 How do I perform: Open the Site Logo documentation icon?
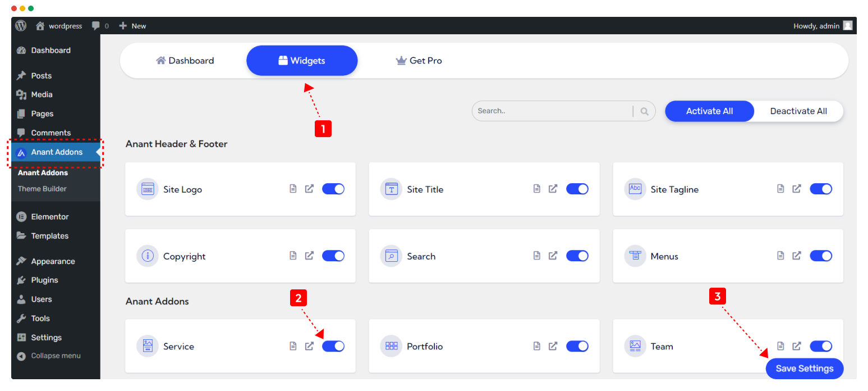292,189
